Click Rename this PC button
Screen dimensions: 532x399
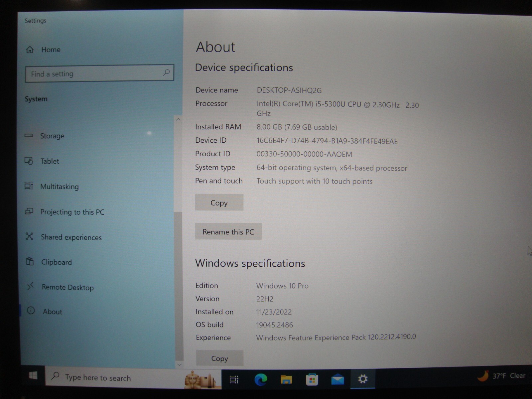point(228,231)
